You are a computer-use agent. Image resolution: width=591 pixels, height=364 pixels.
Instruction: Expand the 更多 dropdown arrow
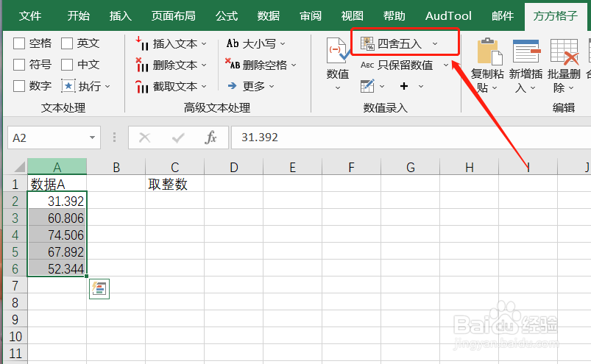pyautogui.click(x=272, y=87)
